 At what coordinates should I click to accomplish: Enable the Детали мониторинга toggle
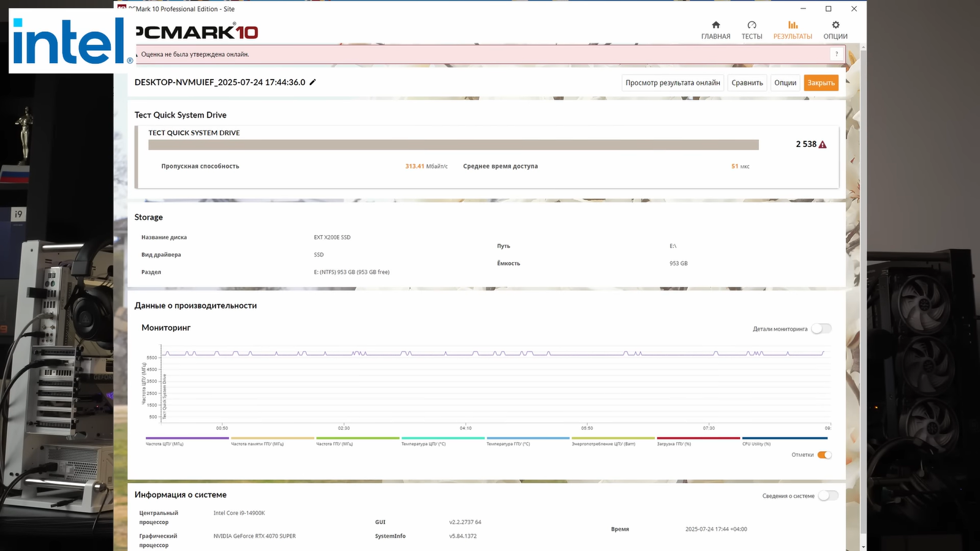click(821, 329)
